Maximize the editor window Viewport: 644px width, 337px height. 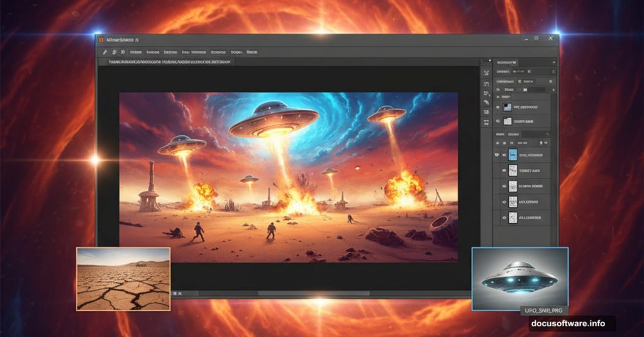(536, 38)
